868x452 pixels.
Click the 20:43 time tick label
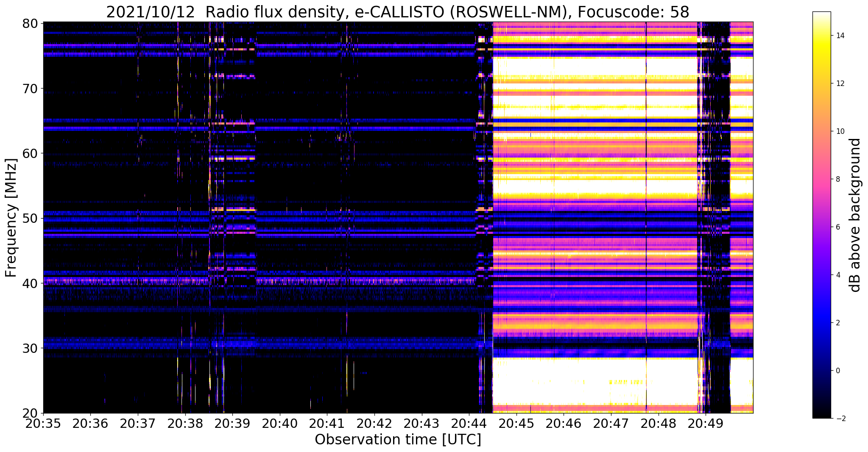(x=421, y=423)
